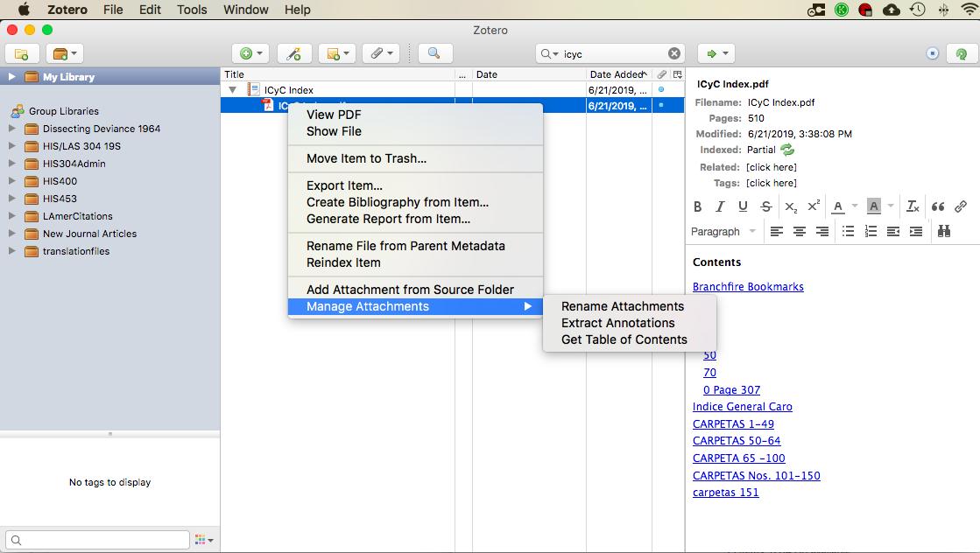
Task: Expand the Dissecting Deviance 1964 library
Action: pyautogui.click(x=11, y=129)
